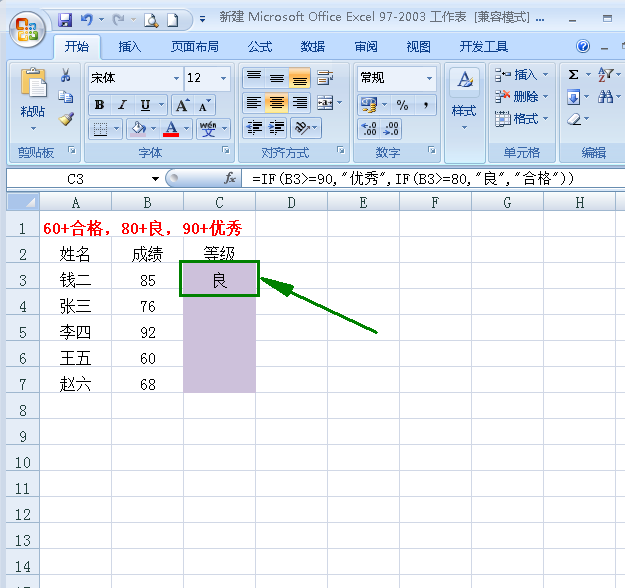
Task: Expand the Name Box dropdown arrow
Action: pos(155,179)
